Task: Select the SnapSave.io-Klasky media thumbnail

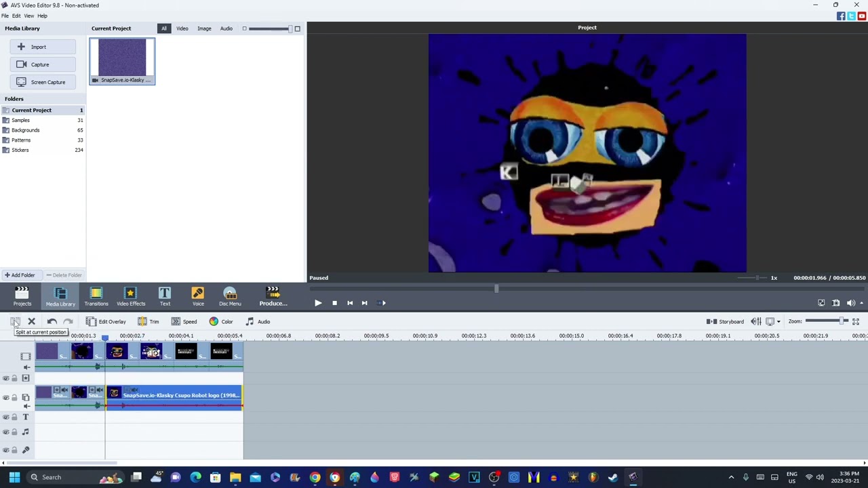Action: (x=122, y=61)
